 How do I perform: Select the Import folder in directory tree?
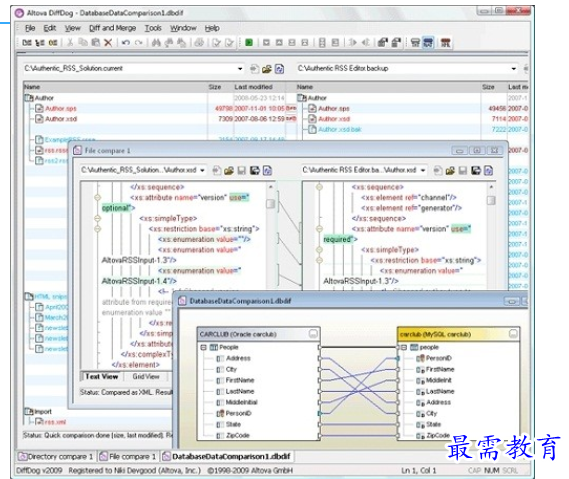42,412
